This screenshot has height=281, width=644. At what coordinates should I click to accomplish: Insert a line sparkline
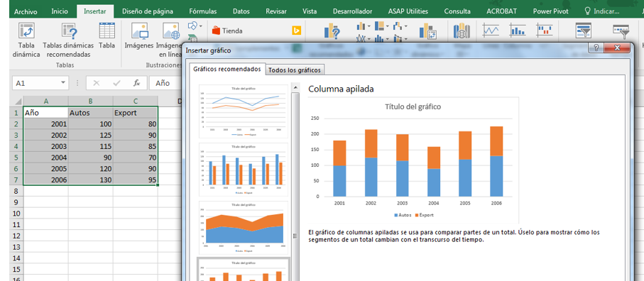[x=491, y=30]
